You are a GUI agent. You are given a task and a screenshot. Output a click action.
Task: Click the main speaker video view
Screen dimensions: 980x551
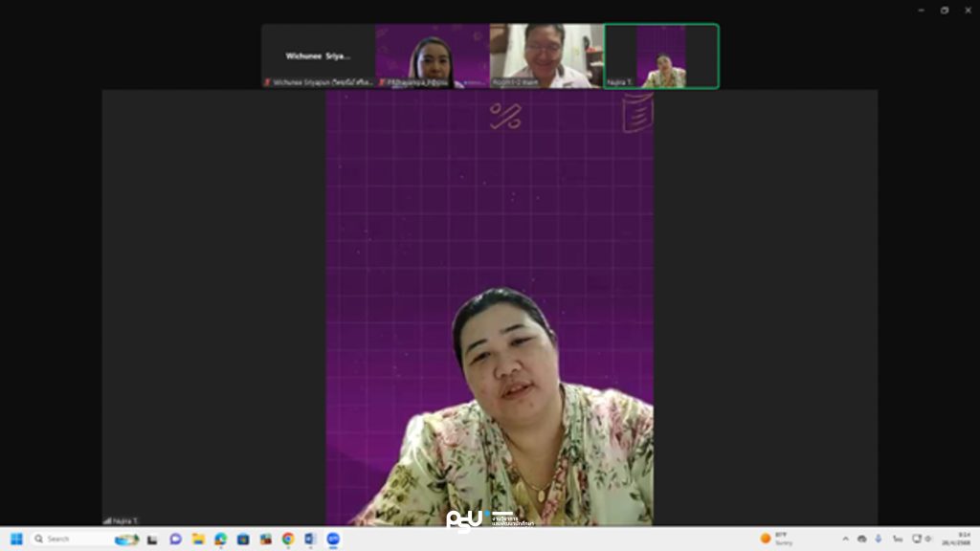pyautogui.click(x=490, y=307)
